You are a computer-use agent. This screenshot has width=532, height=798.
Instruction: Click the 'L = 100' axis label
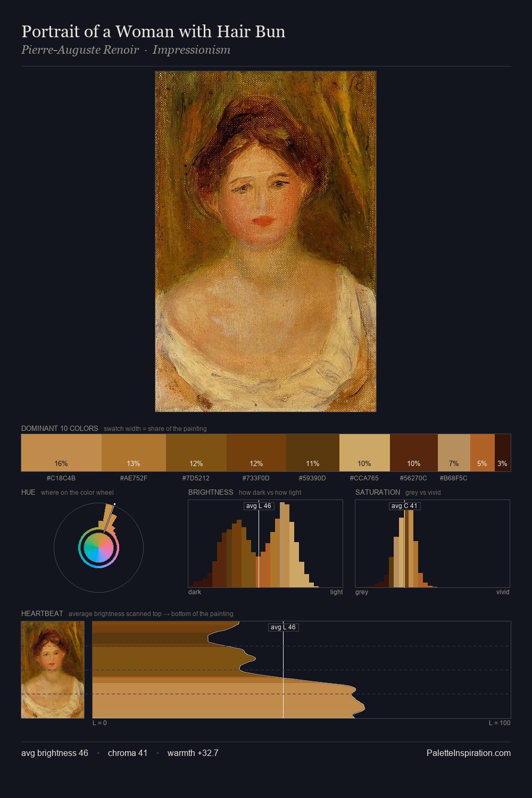click(500, 723)
